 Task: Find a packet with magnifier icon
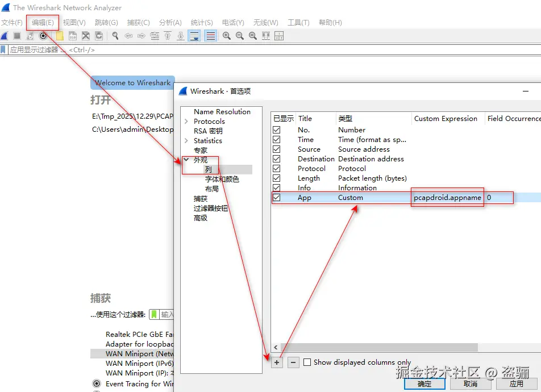(x=115, y=36)
